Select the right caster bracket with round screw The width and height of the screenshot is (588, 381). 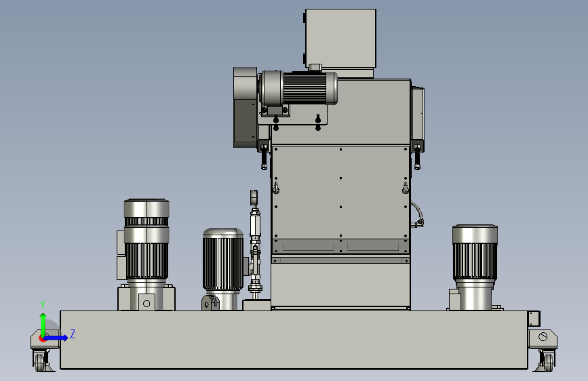(543, 338)
